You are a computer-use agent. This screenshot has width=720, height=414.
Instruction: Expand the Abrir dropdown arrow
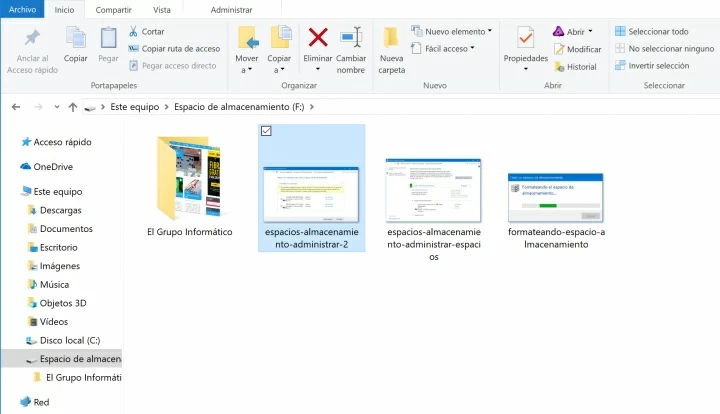pyautogui.click(x=590, y=31)
